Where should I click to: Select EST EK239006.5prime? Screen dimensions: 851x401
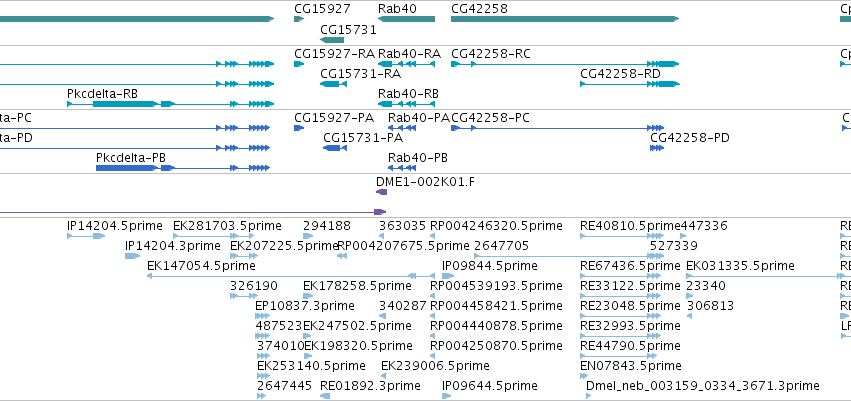tap(435, 365)
